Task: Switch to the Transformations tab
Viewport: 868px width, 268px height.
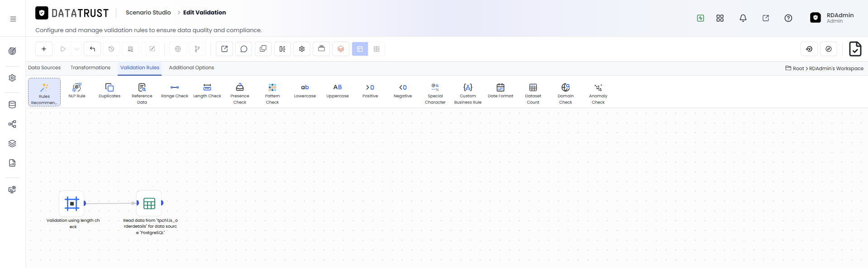Action: point(91,67)
